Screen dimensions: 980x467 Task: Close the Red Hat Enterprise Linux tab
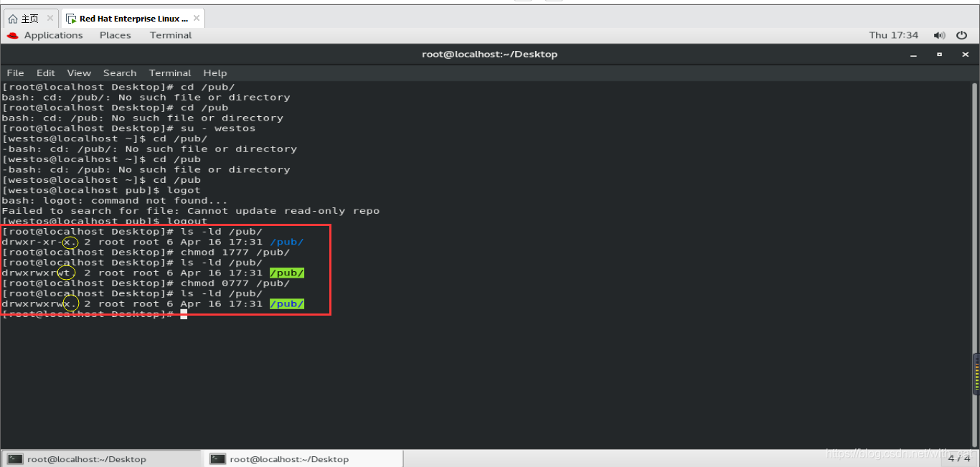[x=197, y=19]
